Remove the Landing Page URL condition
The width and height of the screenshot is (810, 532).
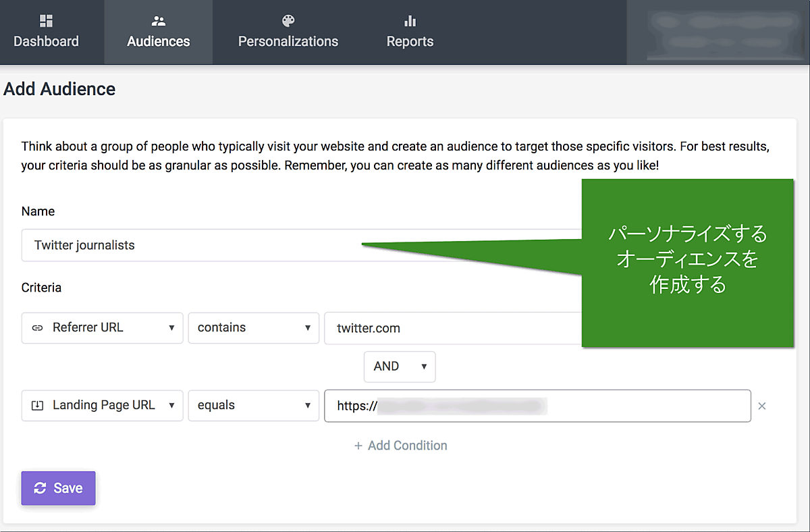762,406
